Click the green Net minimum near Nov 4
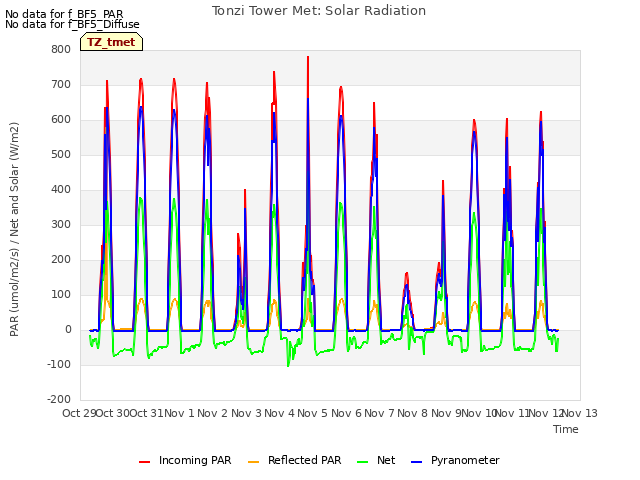This screenshot has height=480, width=640. (288, 366)
